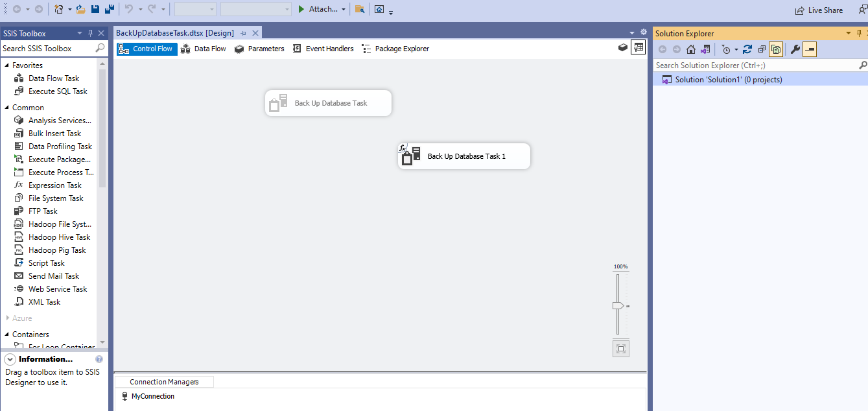Image resolution: width=868 pixels, height=411 pixels.
Task: Click the Open File folder icon
Action: (x=81, y=9)
